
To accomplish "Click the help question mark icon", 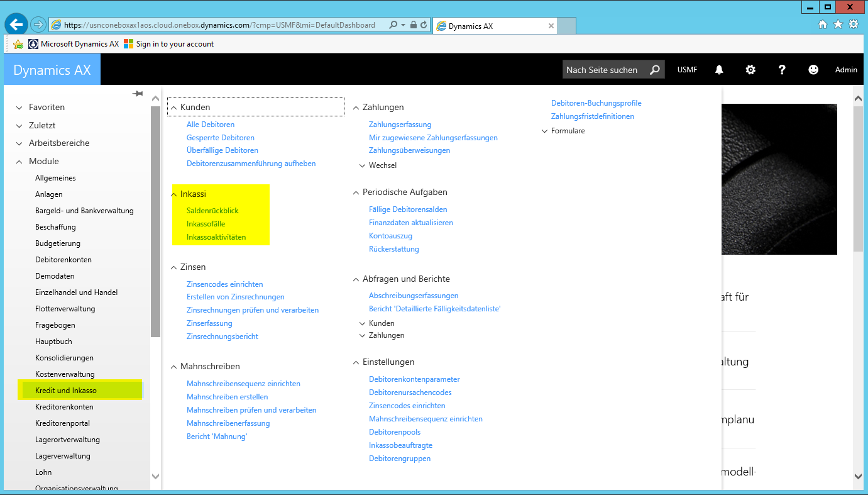I will point(782,70).
